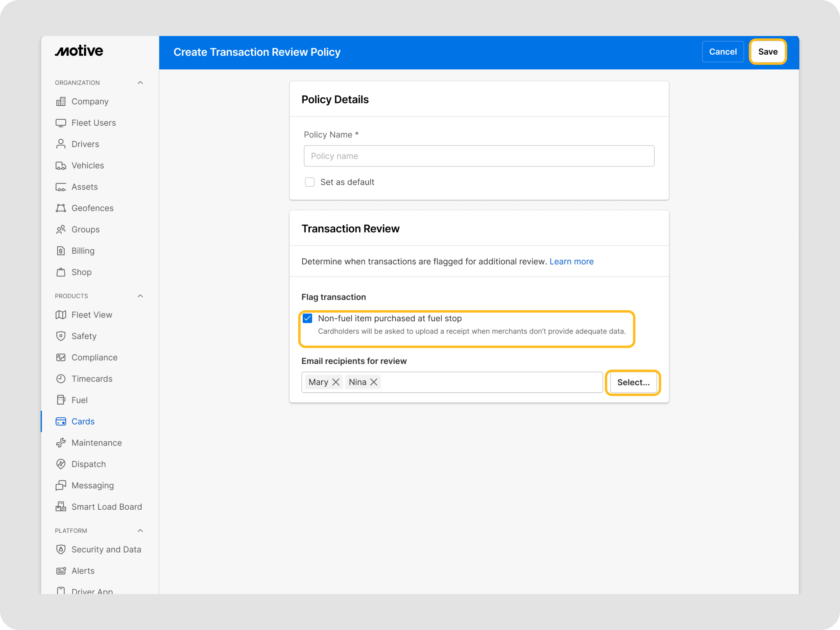
Task: Remove Mary from email recipients
Action: (x=336, y=382)
